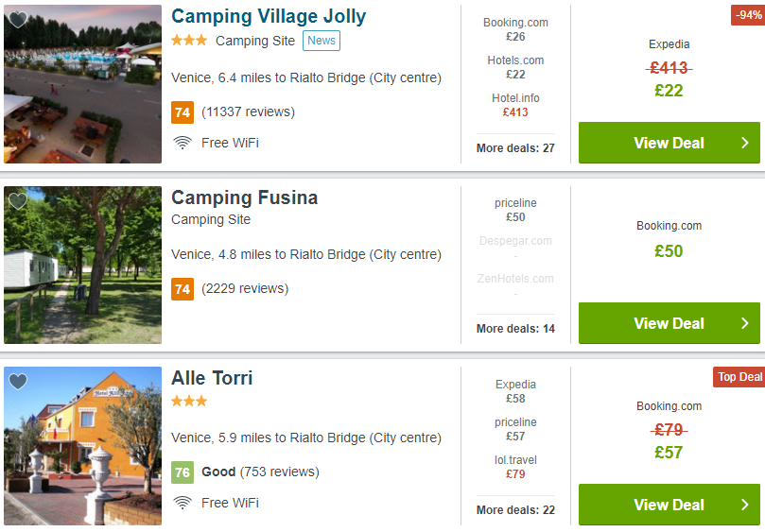
Task: Click the 74 rating badge of Camping Village Jolly
Action: point(183,112)
